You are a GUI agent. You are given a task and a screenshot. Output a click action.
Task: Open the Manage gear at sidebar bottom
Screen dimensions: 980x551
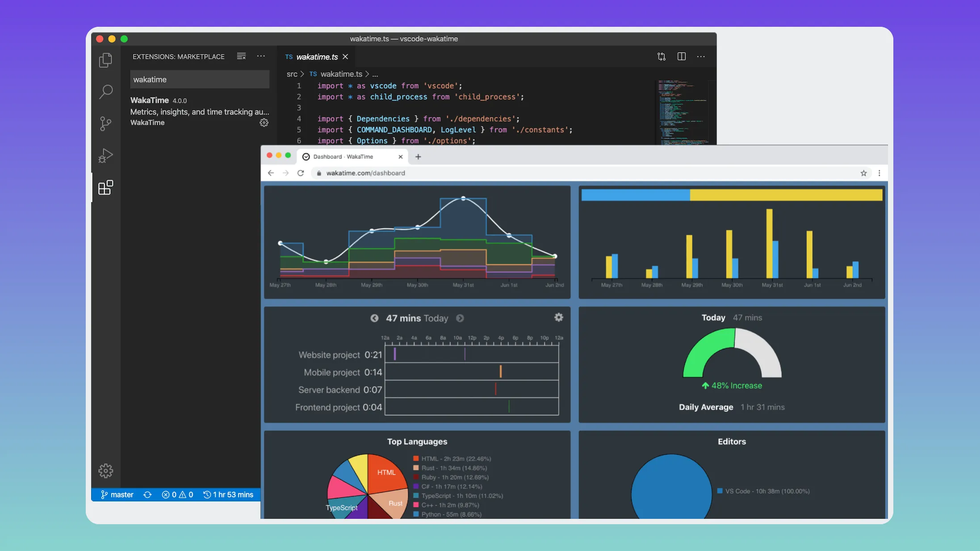click(105, 471)
